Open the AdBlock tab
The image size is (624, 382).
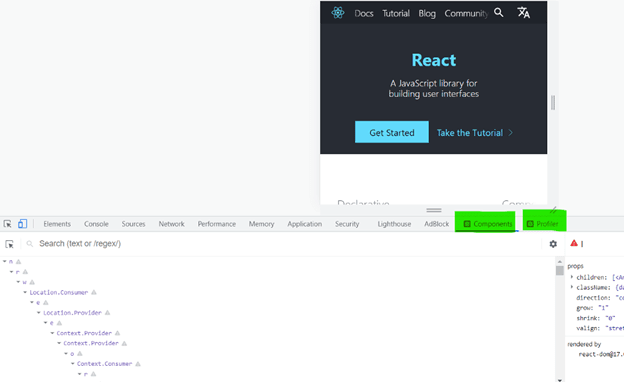437,224
